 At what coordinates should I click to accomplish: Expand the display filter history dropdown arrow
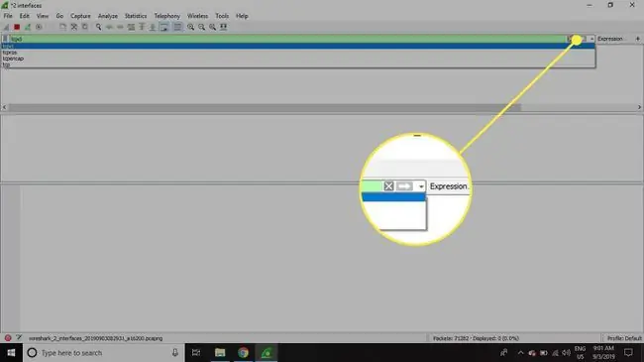(591, 39)
